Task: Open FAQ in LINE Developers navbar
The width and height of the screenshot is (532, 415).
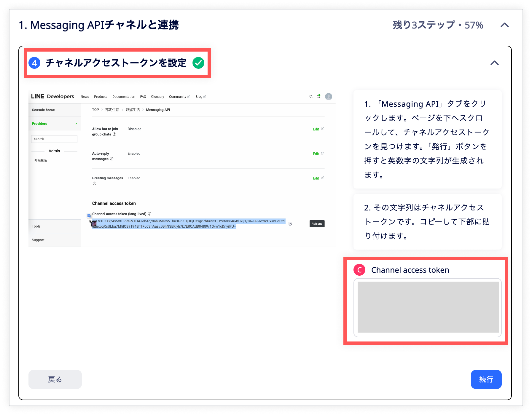Action: [143, 97]
